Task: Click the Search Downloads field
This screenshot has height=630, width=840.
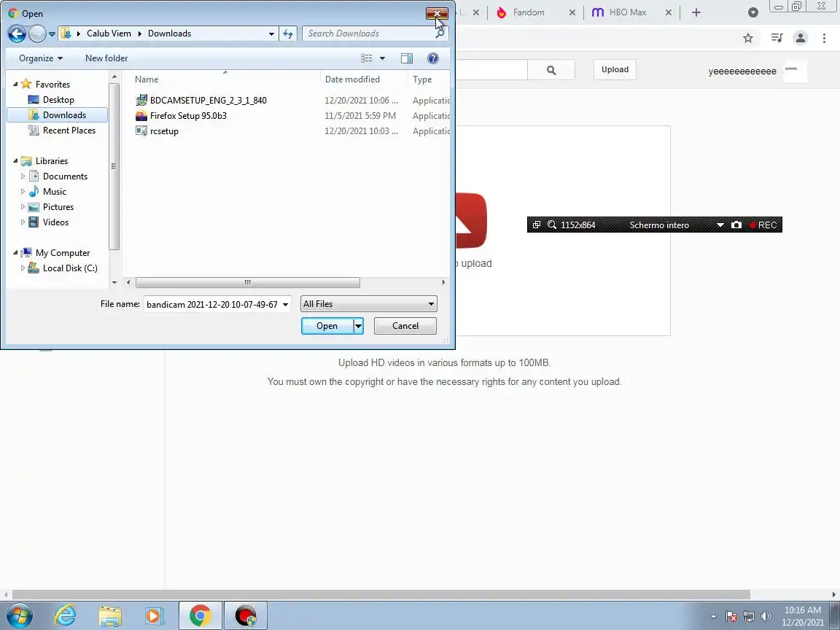Action: [x=368, y=34]
